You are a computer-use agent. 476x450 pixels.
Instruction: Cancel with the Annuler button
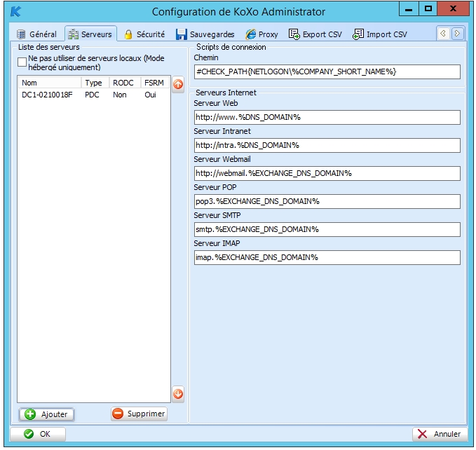pos(440,434)
